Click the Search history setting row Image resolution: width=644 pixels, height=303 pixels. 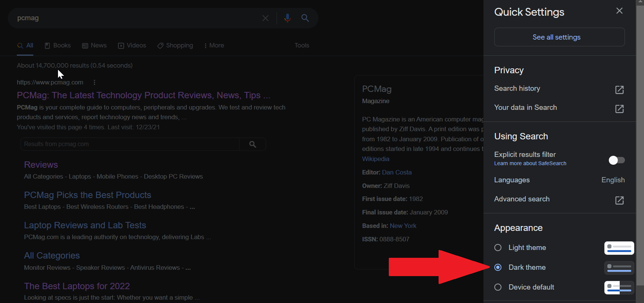(x=559, y=89)
